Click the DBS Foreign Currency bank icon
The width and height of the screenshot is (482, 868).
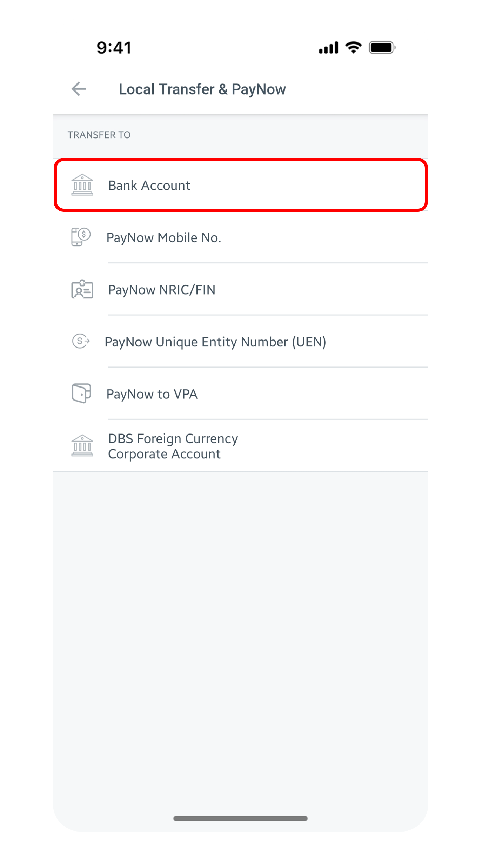(82, 446)
